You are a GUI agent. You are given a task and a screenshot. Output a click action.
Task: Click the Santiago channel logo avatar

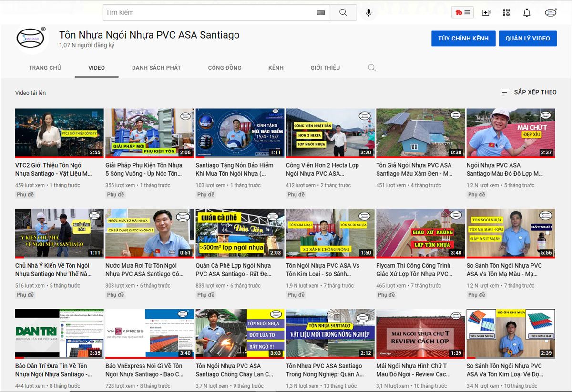pyautogui.click(x=31, y=39)
